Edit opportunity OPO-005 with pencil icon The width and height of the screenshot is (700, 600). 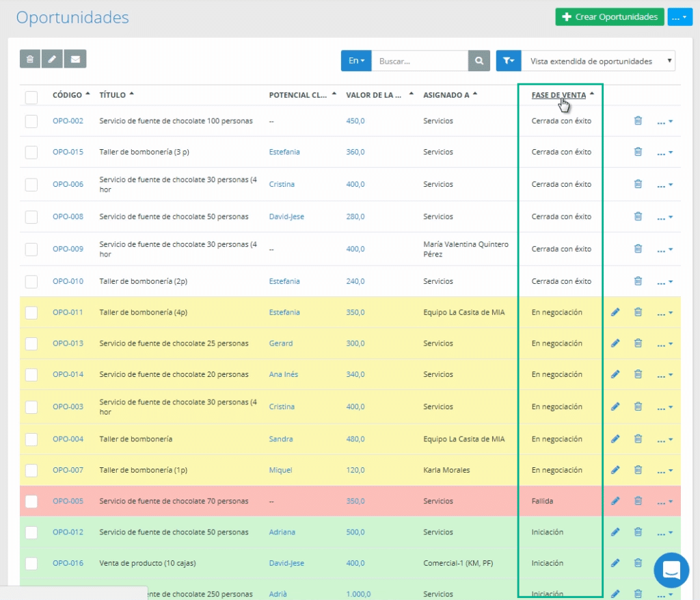(615, 501)
